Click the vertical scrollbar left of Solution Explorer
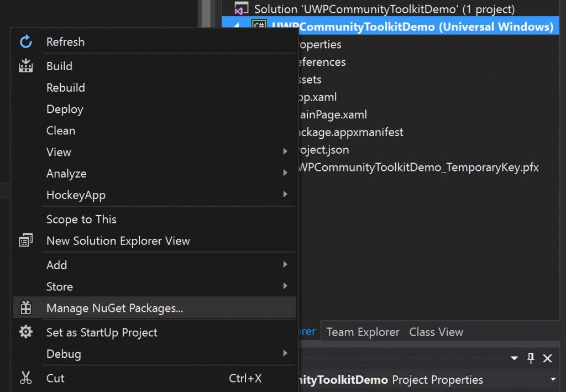566x392 pixels. click(206, 14)
